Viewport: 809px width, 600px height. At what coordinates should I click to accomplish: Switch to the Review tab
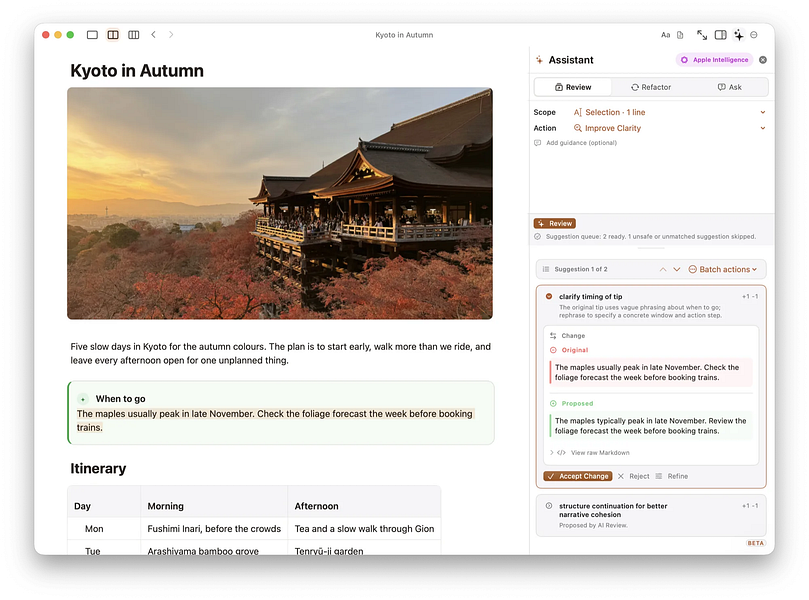coord(573,87)
